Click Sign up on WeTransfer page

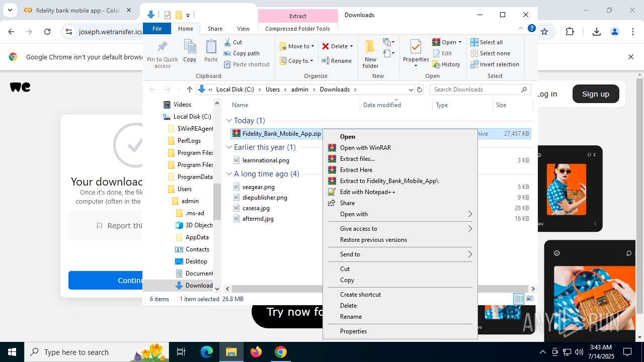596,94
